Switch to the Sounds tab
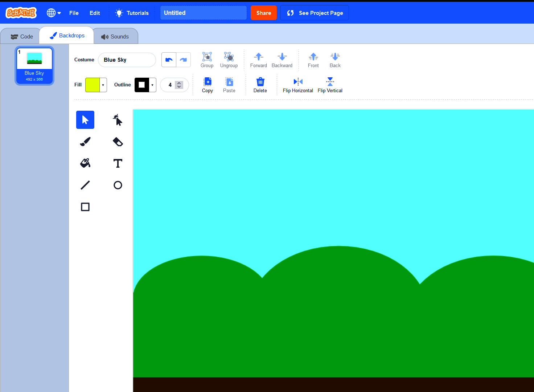Screen dimensions: 534x392 [115, 36]
